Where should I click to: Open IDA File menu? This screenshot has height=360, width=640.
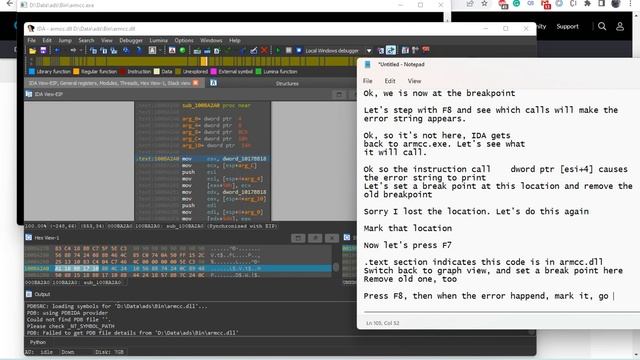tap(31, 40)
